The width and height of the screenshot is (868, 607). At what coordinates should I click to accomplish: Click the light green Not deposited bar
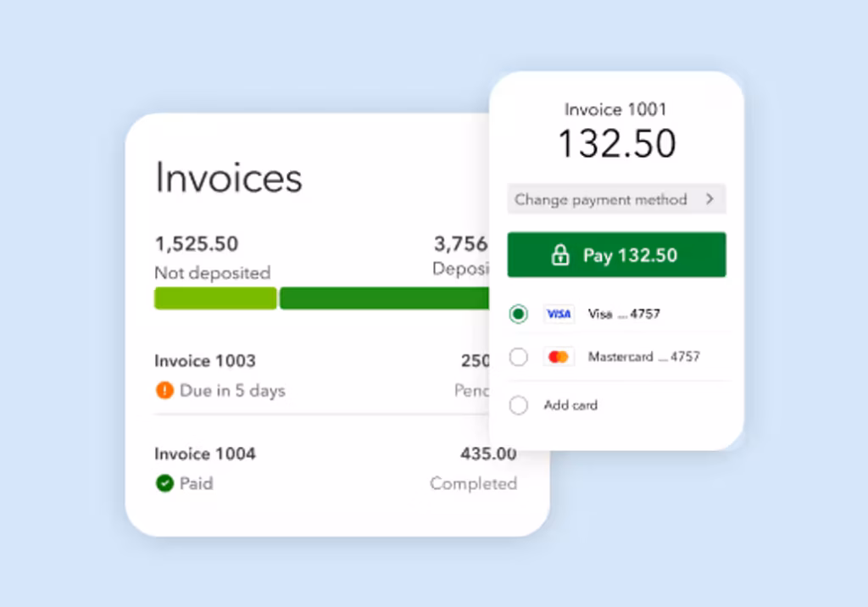click(x=215, y=298)
